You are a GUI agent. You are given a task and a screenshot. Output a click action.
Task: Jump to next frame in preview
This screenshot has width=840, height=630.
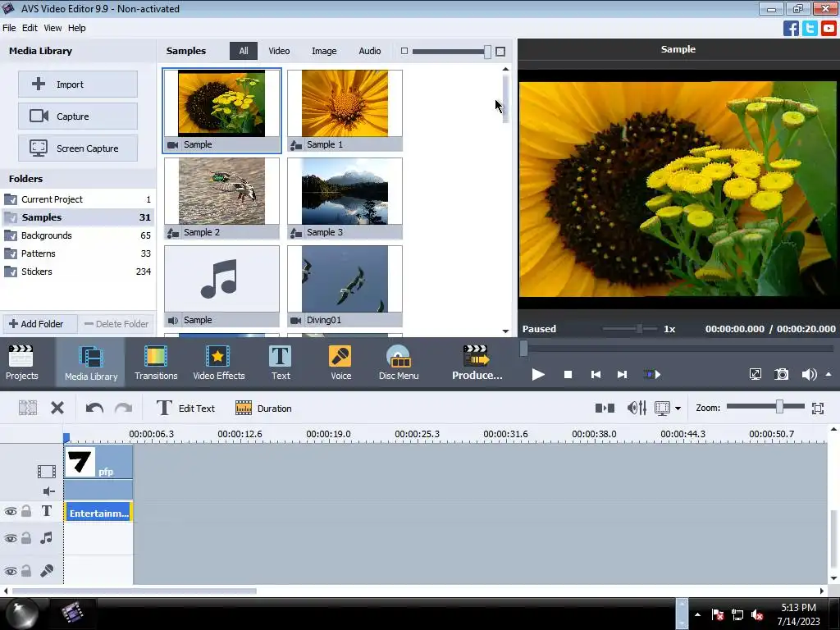click(622, 374)
